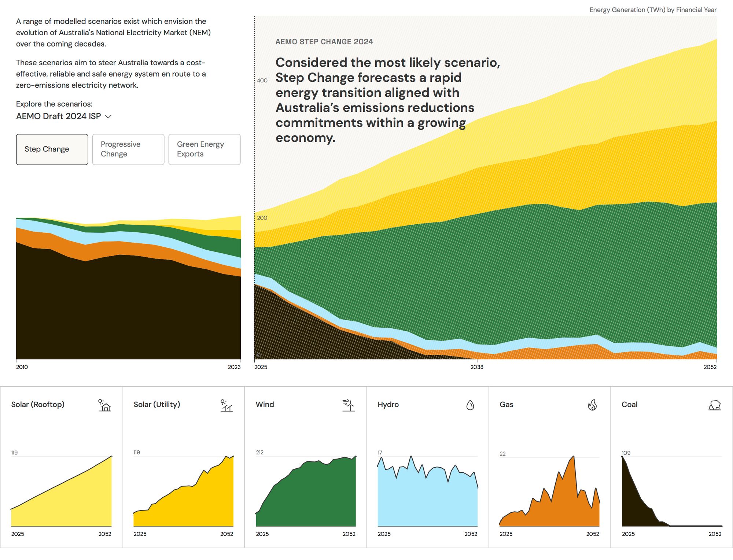The image size is (733, 560).
Task: Click the Solar (Utility) panel icon
Action: [x=226, y=405]
